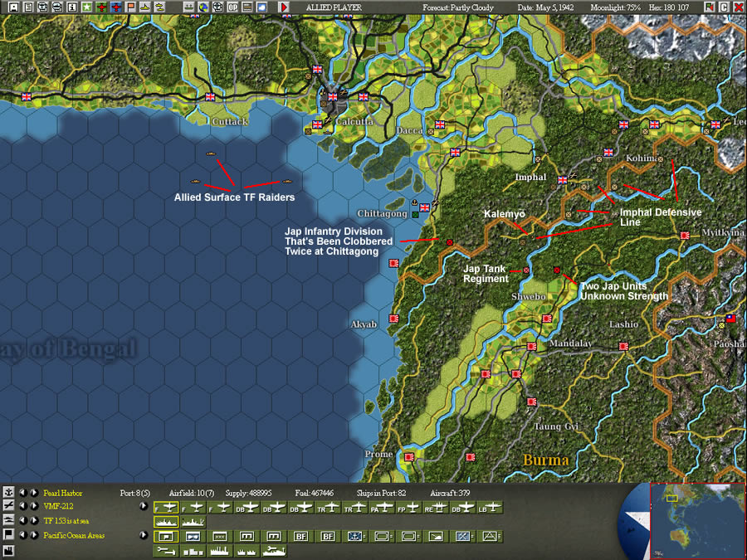Click the 'Fuel: 467446' value
747x560 pixels.
(314, 493)
